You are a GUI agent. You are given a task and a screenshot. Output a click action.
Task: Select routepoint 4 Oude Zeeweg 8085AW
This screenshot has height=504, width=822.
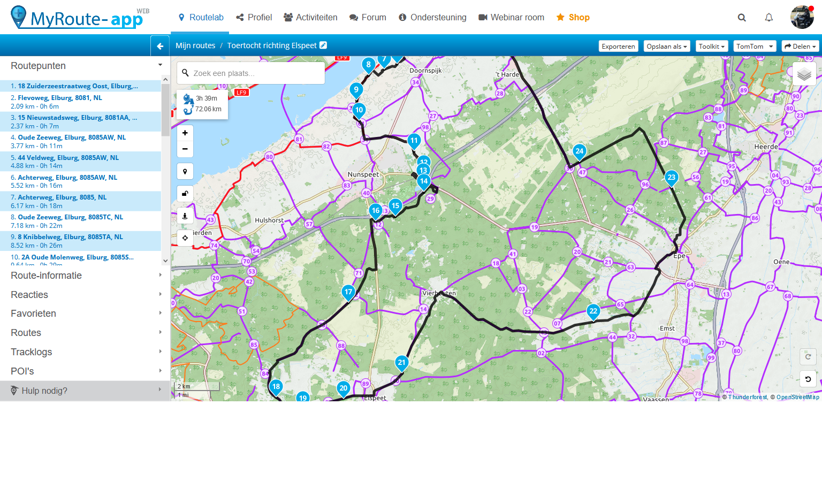click(x=80, y=141)
